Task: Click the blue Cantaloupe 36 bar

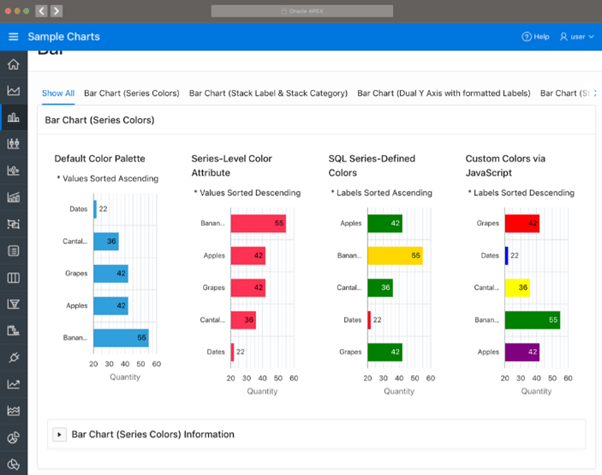Action: pyautogui.click(x=106, y=241)
